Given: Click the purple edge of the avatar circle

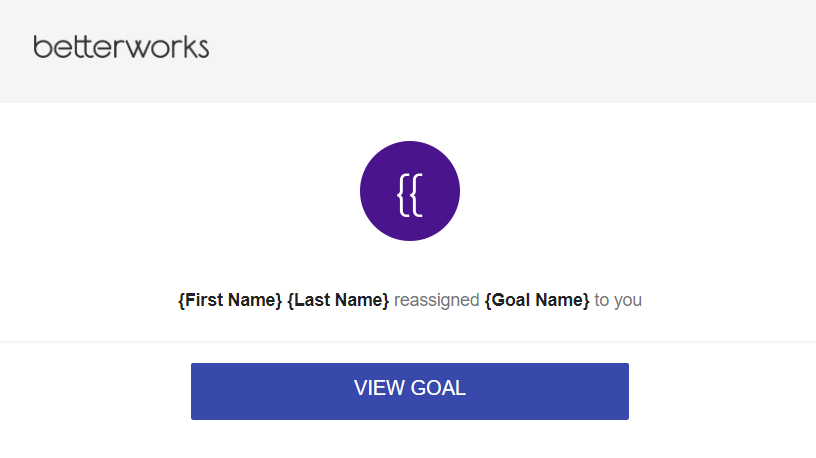Looking at the screenshot, I should pyautogui.click(x=363, y=191).
